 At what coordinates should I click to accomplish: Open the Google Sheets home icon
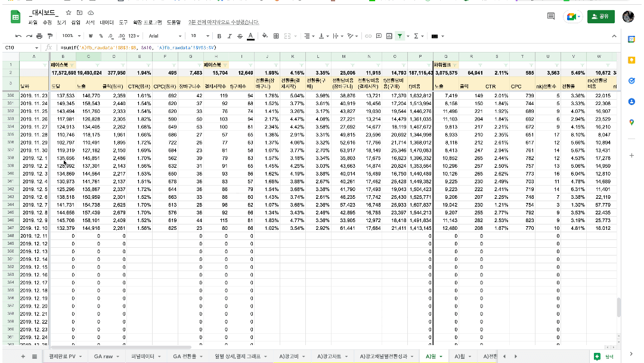pos(16,17)
